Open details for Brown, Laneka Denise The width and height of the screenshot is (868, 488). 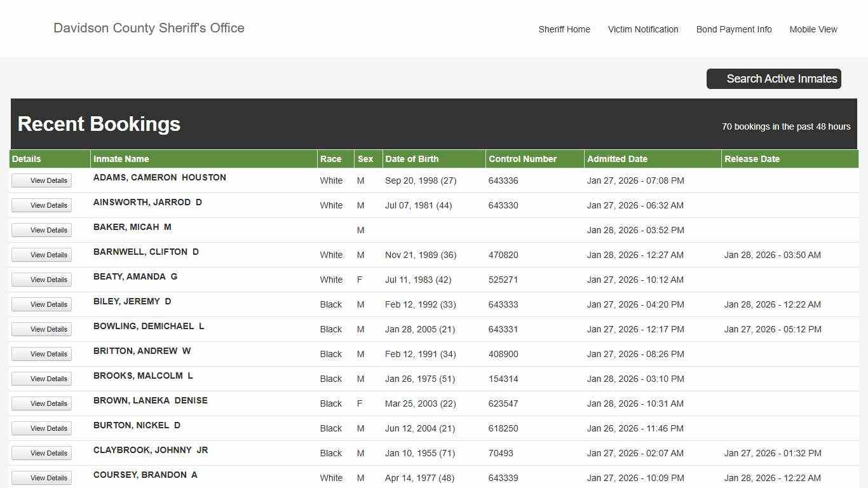point(42,403)
